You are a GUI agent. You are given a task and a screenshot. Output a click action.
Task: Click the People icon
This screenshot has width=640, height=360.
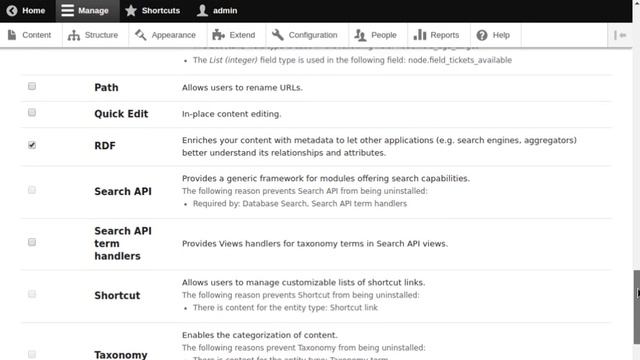coord(360,35)
